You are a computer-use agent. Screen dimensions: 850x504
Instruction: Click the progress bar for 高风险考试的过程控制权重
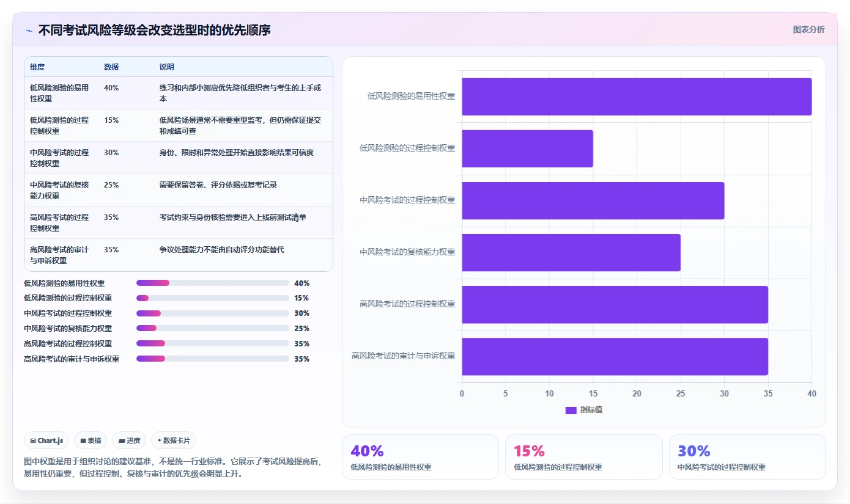pos(212,343)
